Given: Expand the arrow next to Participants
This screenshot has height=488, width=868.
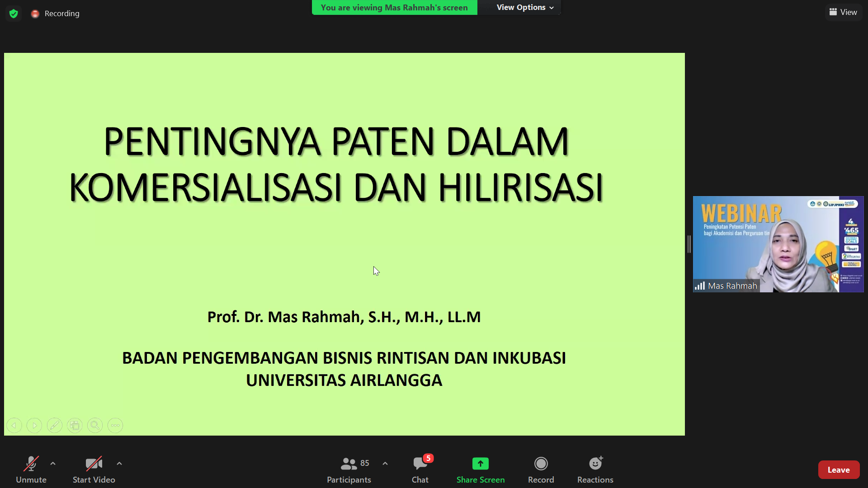Looking at the screenshot, I should [x=385, y=464].
